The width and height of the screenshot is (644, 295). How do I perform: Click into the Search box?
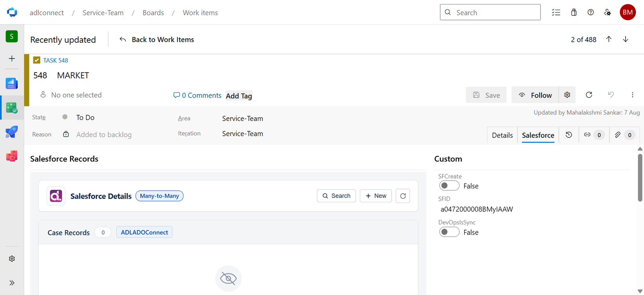490,12
